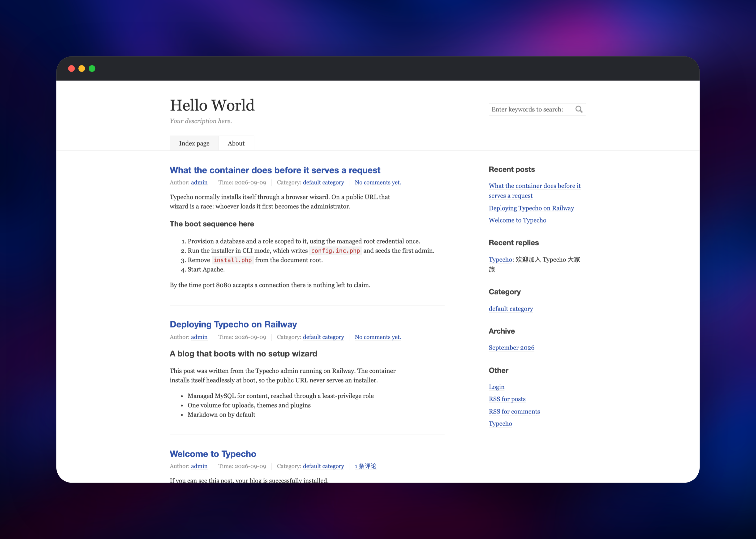This screenshot has height=539, width=756.
Task: Click the green maximize window button
Action: pos(92,68)
